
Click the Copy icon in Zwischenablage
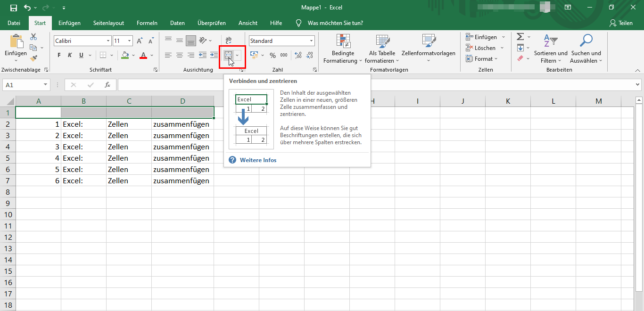[x=33, y=48]
